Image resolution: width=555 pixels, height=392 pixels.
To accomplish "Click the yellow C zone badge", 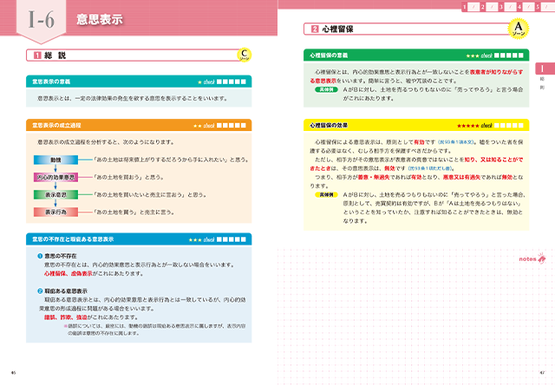I will [244, 55].
